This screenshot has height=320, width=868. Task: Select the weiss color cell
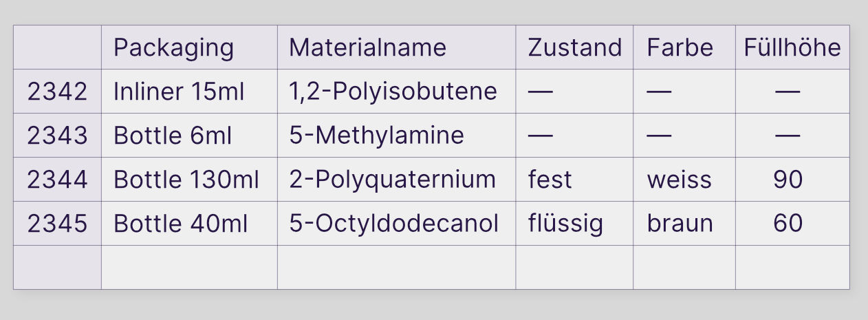pos(684,180)
